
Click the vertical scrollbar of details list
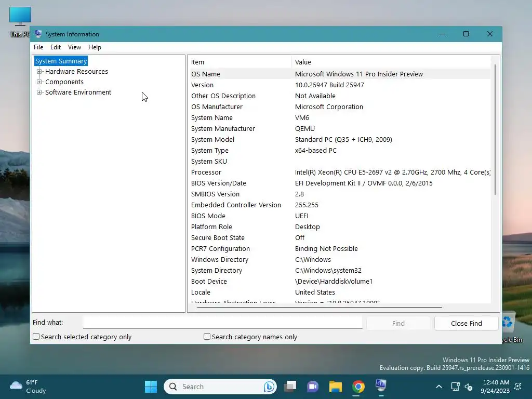(x=495, y=129)
